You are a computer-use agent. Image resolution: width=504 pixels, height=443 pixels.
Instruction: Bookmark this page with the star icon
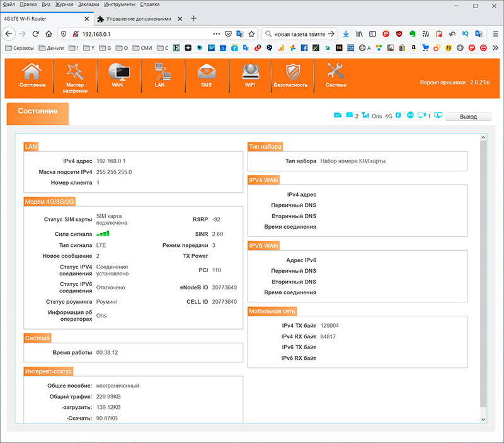[x=251, y=33]
